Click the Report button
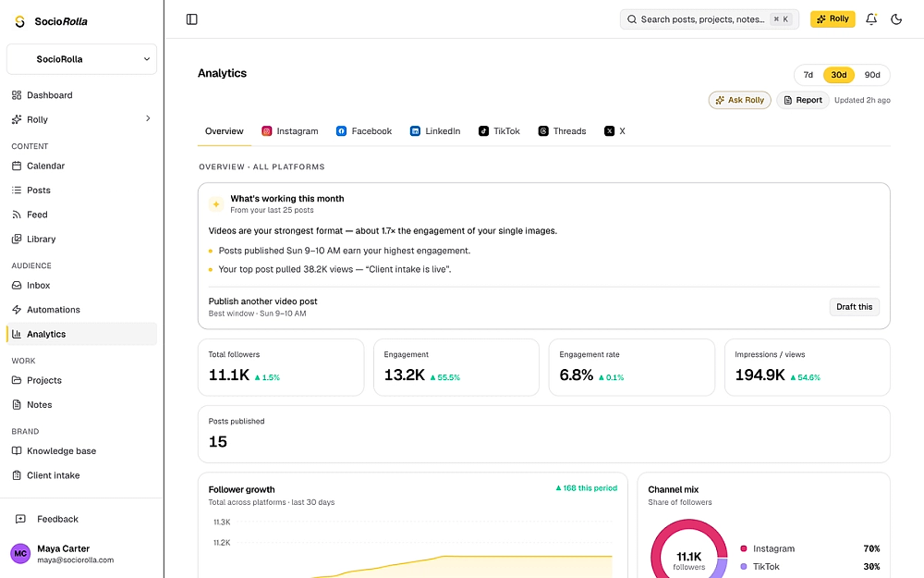The height and width of the screenshot is (578, 924). click(x=803, y=100)
